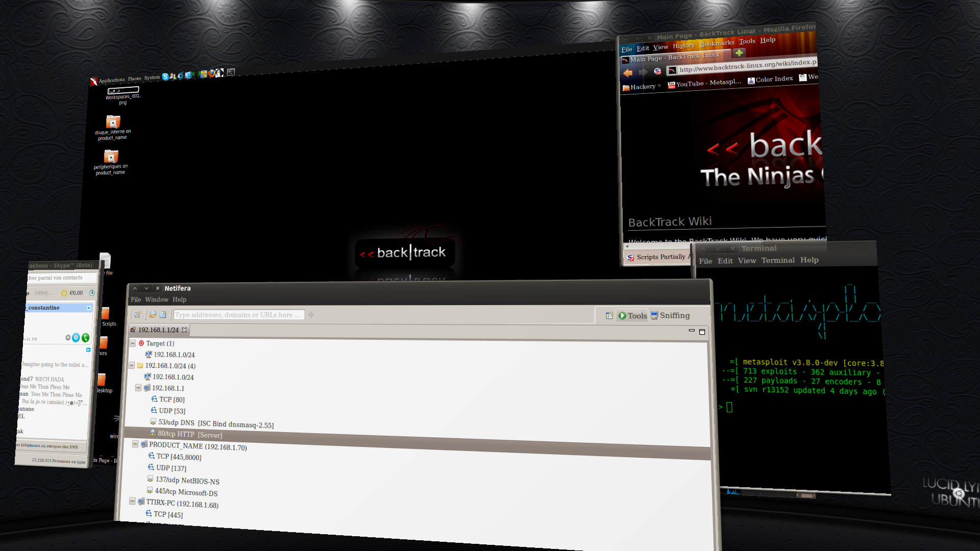Open Color Index bookmark

pyautogui.click(x=770, y=80)
